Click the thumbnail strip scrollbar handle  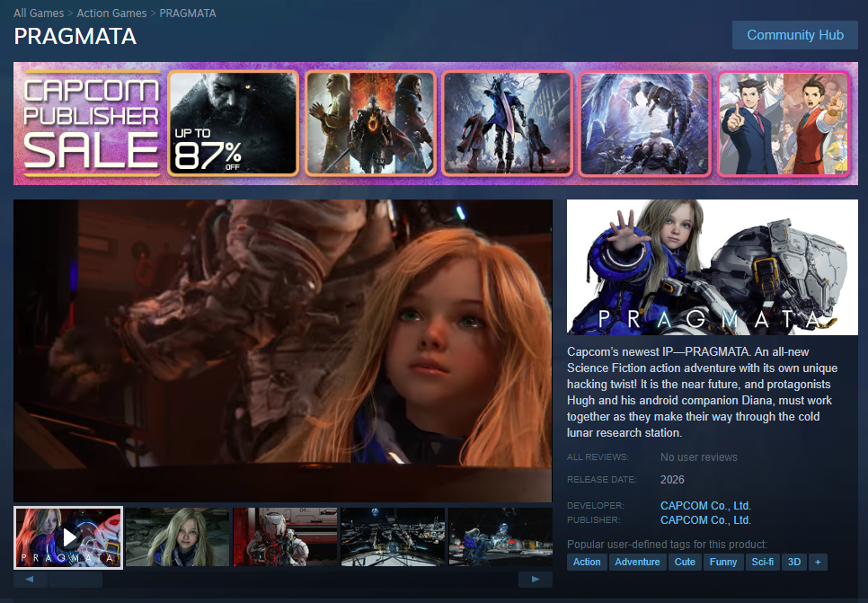coord(75,580)
